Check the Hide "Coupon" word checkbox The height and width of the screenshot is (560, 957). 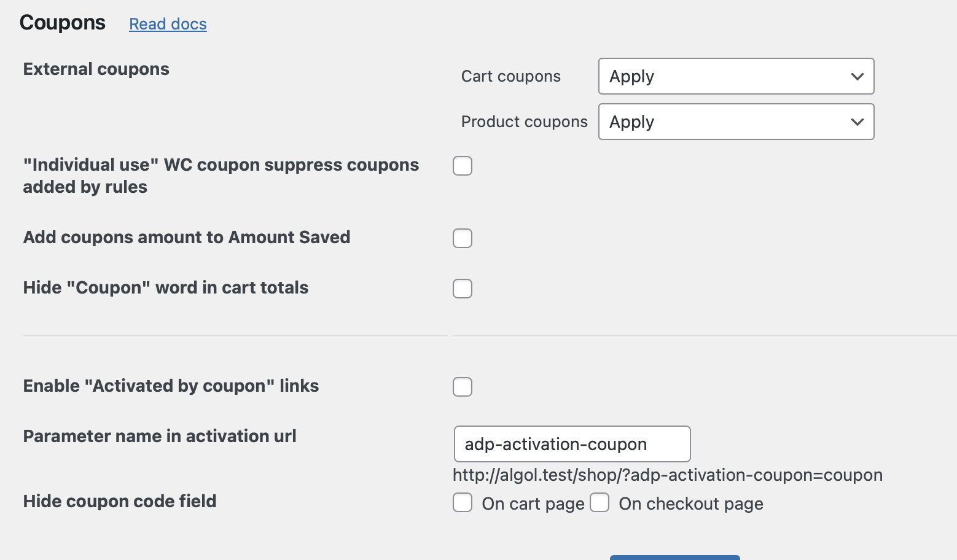tap(463, 289)
